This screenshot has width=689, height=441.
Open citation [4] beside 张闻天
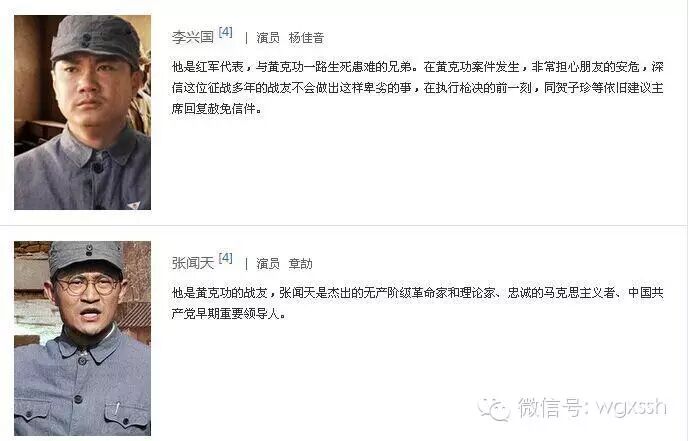(x=225, y=258)
